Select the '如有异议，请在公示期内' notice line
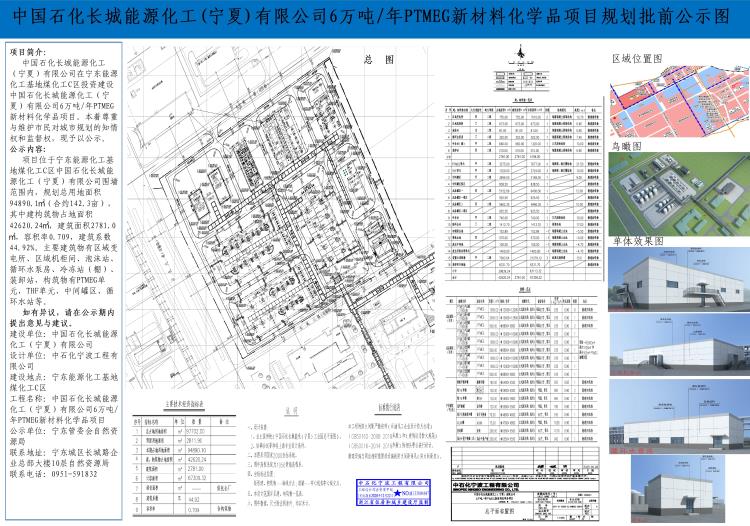 click(68, 312)
